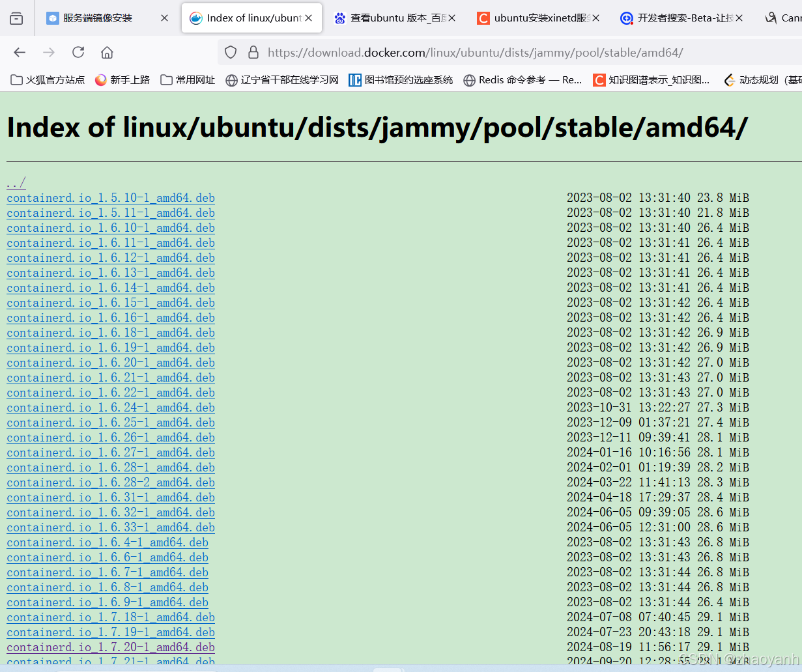Viewport: 802px width, 672px height.
Task: Open the tab overview icon beside the tabs
Action: tap(16, 18)
